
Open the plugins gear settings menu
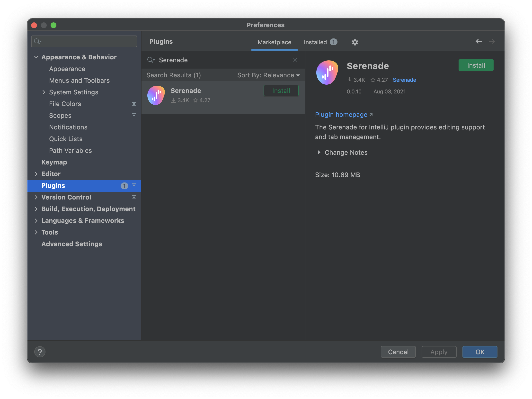355,42
